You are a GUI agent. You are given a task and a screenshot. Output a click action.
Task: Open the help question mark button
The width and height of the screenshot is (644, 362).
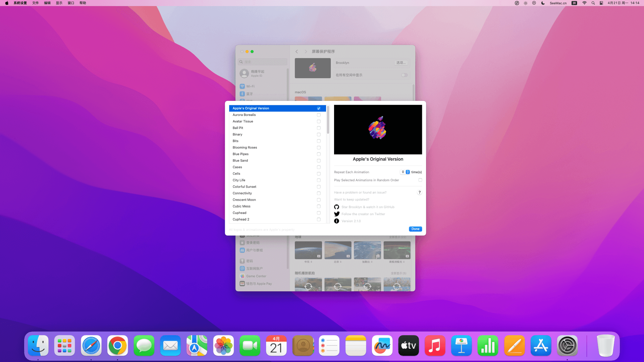[x=419, y=192]
